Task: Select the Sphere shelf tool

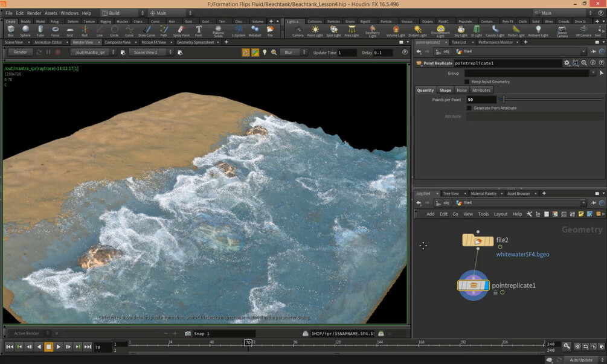Action: [25, 30]
